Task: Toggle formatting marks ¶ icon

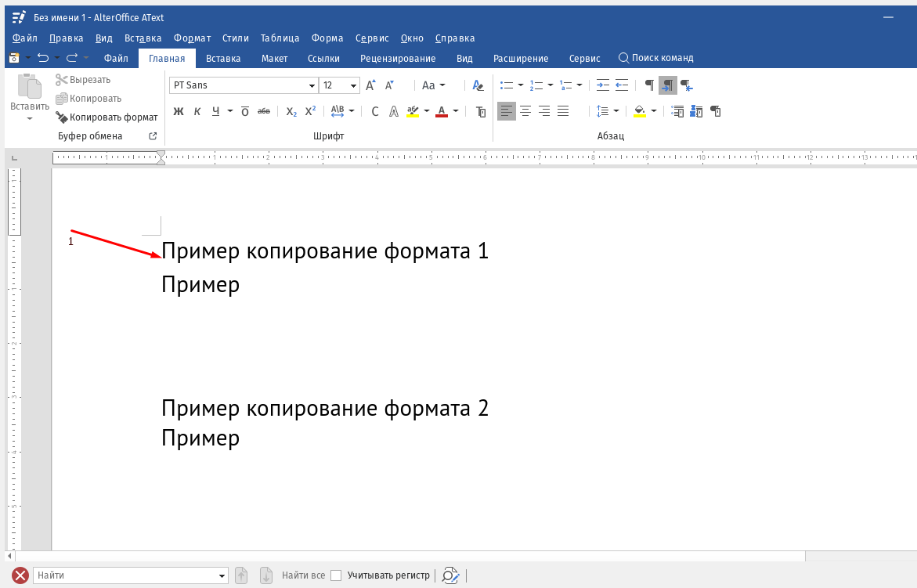Action: [649, 85]
